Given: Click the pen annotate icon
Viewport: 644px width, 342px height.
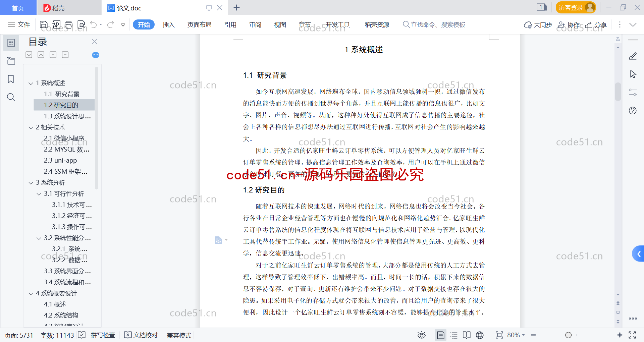Looking at the screenshot, I should point(633,56).
